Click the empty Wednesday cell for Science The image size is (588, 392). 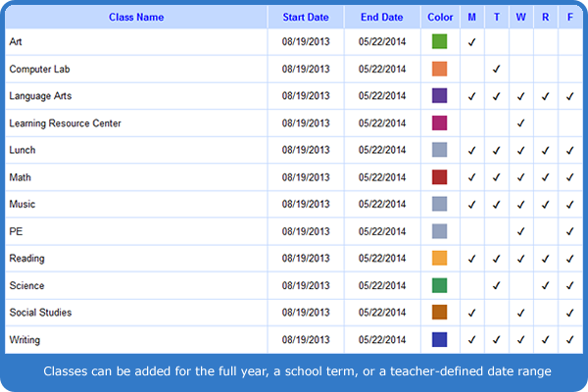521,285
